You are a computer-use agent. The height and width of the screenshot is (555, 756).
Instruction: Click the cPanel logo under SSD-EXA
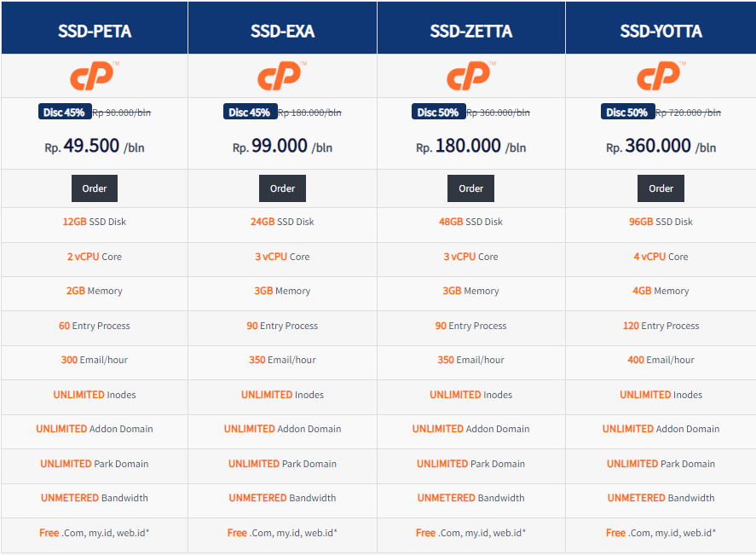pos(282,76)
